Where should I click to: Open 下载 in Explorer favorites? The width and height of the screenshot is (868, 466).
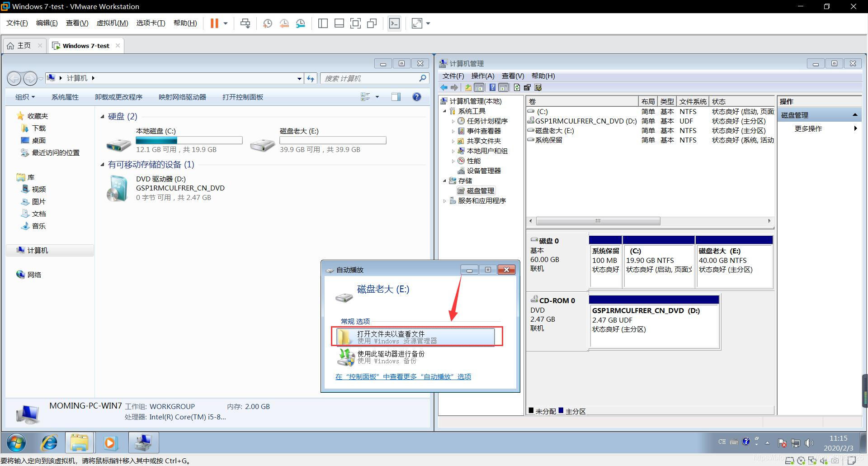click(38, 128)
